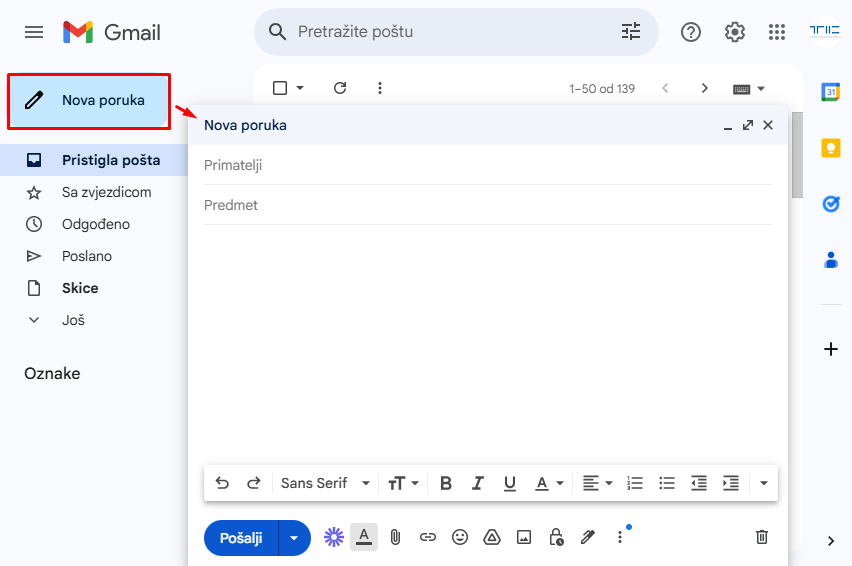The image size is (852, 566).
Task: Toggle italic text formatting
Action: [478, 483]
